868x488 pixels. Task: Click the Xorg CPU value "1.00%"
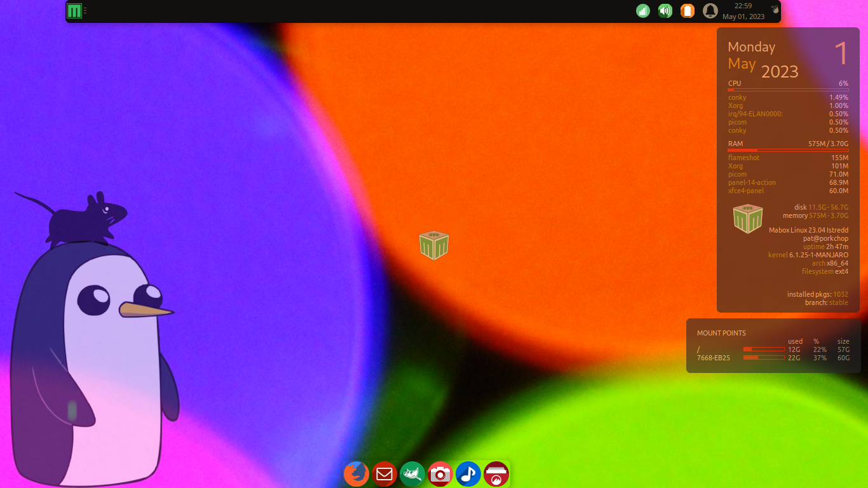(839, 105)
